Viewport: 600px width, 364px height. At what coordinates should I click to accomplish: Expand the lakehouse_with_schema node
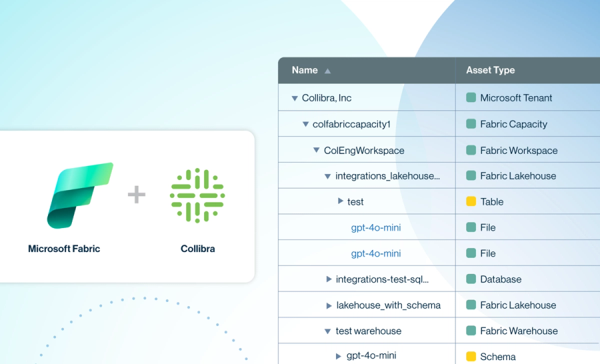(328, 305)
